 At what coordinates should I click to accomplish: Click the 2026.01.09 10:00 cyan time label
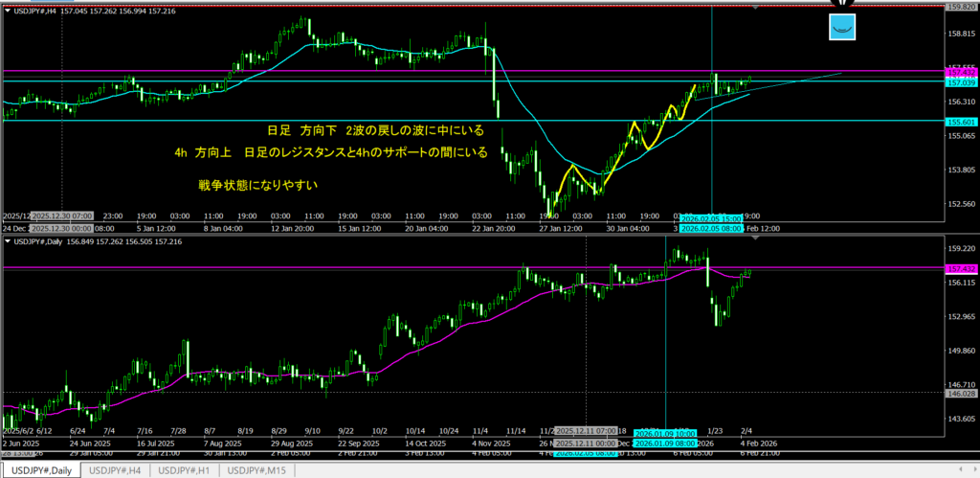pyautogui.click(x=665, y=433)
